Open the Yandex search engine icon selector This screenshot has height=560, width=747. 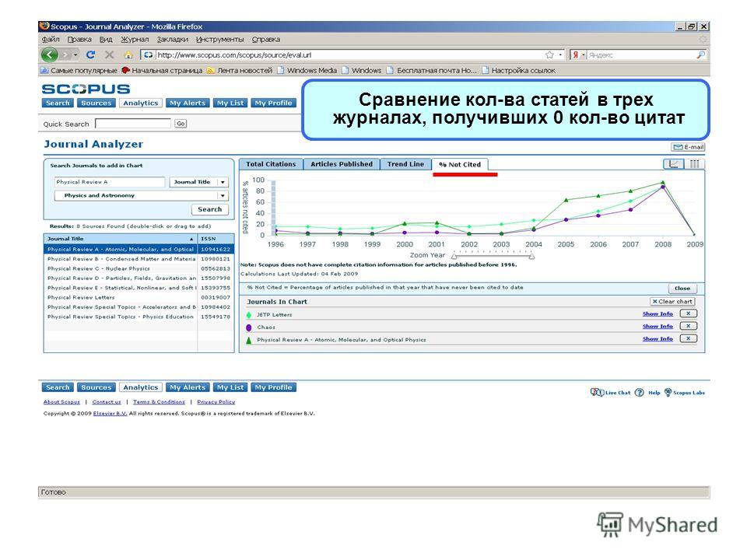point(578,54)
